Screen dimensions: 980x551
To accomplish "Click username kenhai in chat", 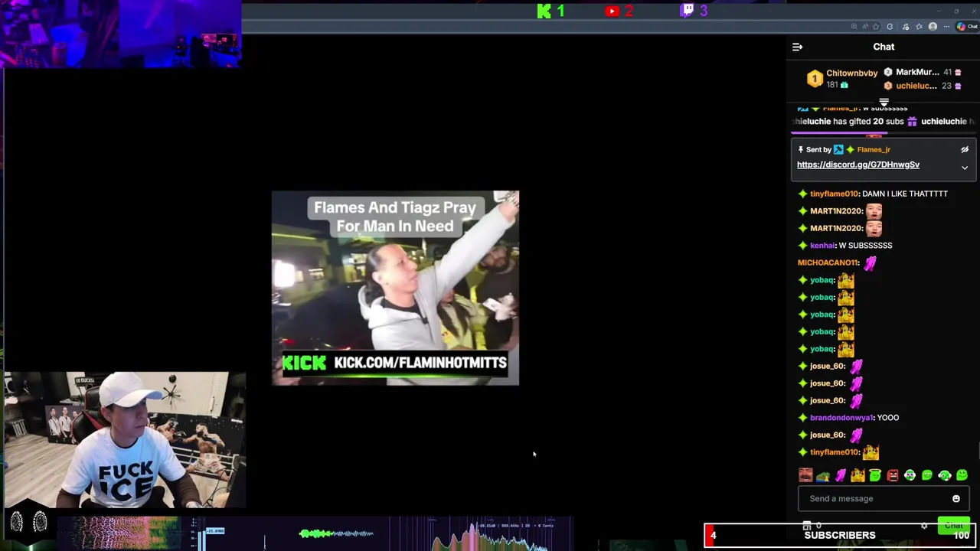I will 822,246.
